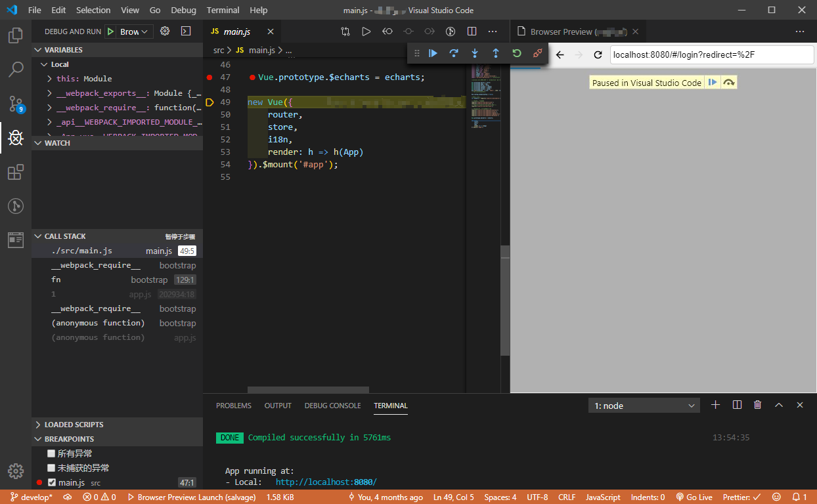
Task: Open the Browser Preview activity bar icon
Action: (16, 240)
